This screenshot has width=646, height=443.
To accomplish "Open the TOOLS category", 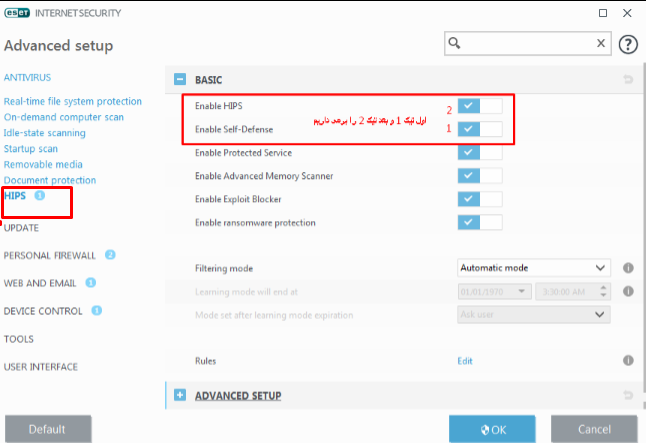I will point(19,339).
